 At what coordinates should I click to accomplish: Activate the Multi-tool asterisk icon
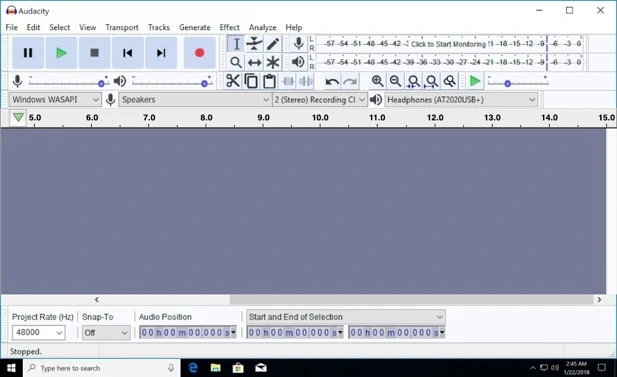coord(273,62)
